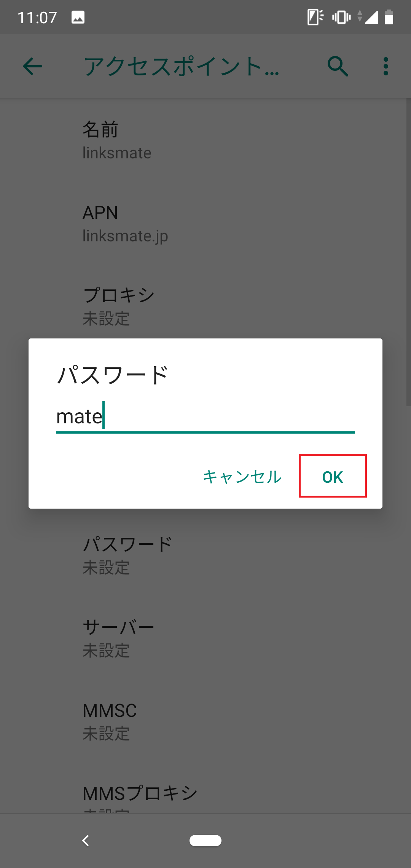411x868 pixels.
Task: Tap the signal strength icon
Action: [371, 17]
